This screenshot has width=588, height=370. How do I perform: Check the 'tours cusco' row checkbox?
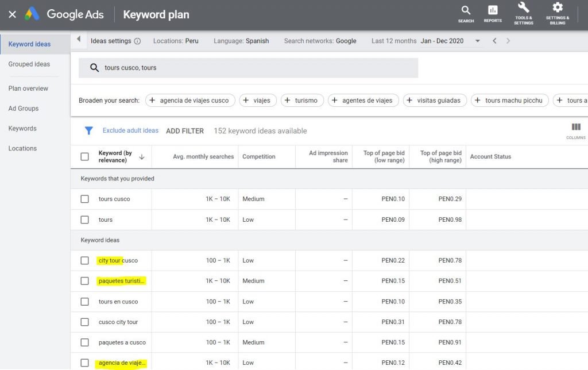click(x=85, y=199)
